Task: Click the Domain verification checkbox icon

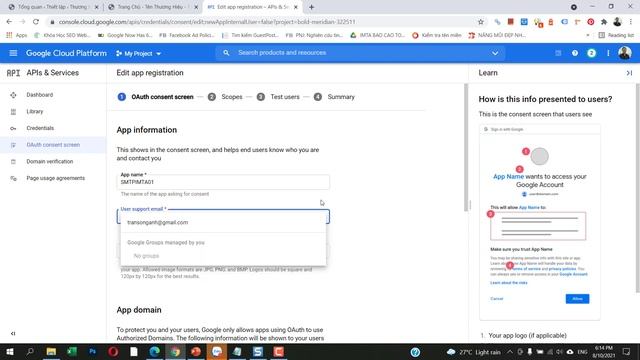Action: coord(13,162)
